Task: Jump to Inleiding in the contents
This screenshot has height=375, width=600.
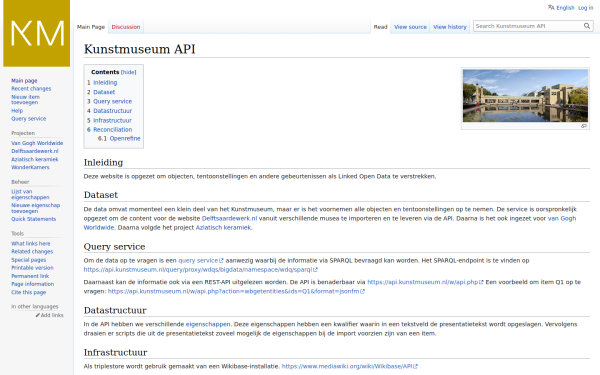Action: [105, 83]
